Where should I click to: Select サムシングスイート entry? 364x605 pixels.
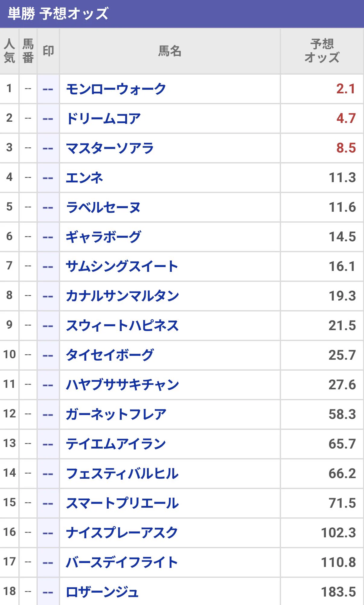pos(122,267)
